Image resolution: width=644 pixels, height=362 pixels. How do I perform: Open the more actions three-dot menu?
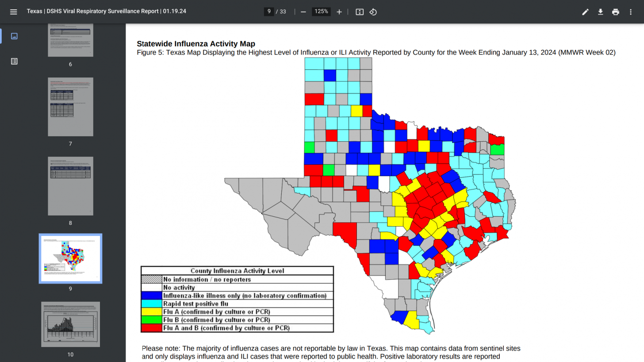coord(631,12)
